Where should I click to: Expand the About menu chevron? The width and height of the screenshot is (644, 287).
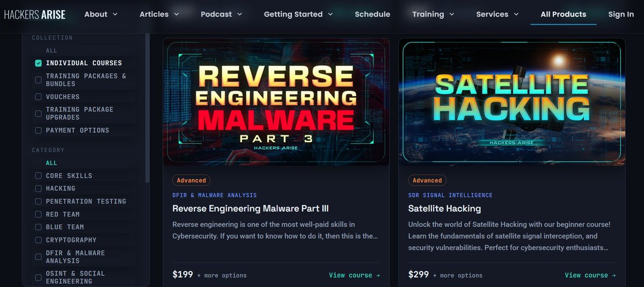click(x=115, y=15)
